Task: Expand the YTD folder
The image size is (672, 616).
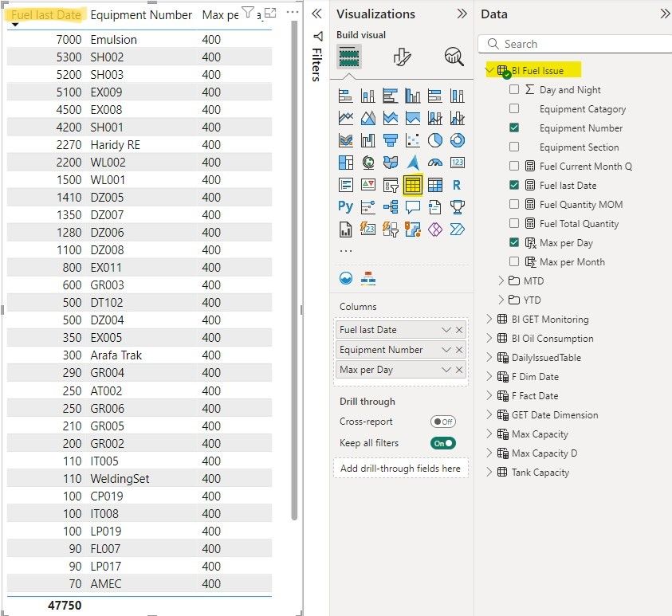Action: click(501, 300)
